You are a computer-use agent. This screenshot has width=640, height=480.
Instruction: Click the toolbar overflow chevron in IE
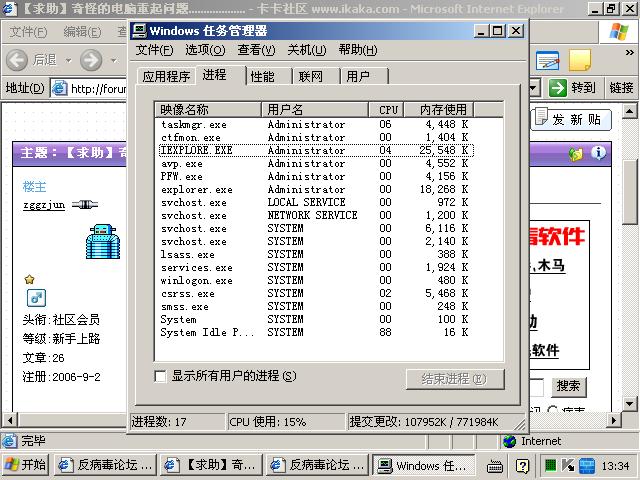(630, 52)
